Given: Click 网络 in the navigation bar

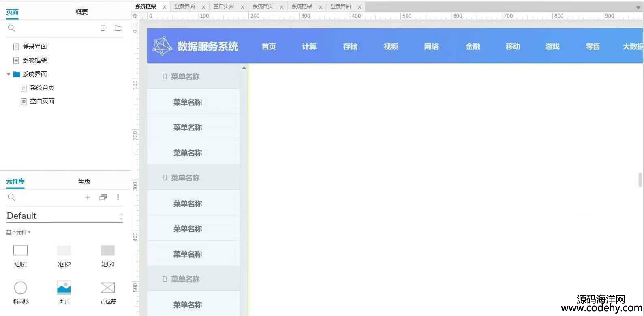Looking at the screenshot, I should [x=431, y=46].
